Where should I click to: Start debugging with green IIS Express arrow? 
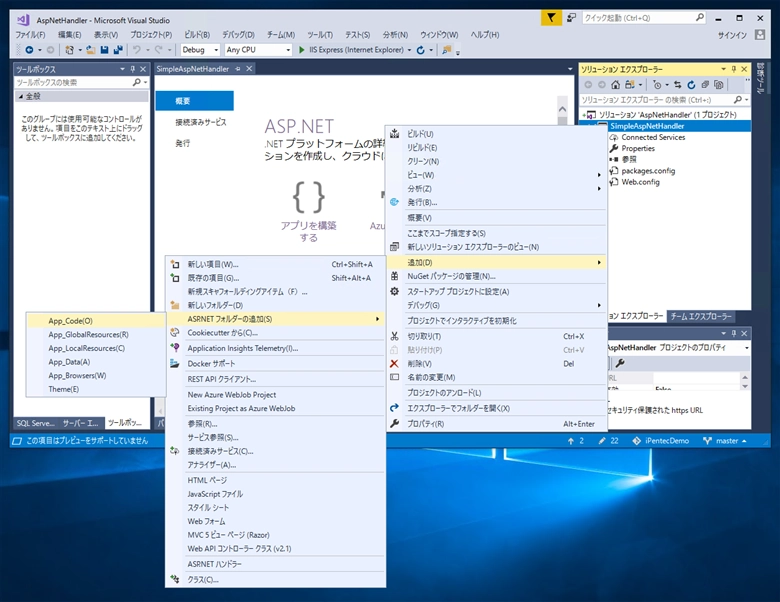click(301, 50)
